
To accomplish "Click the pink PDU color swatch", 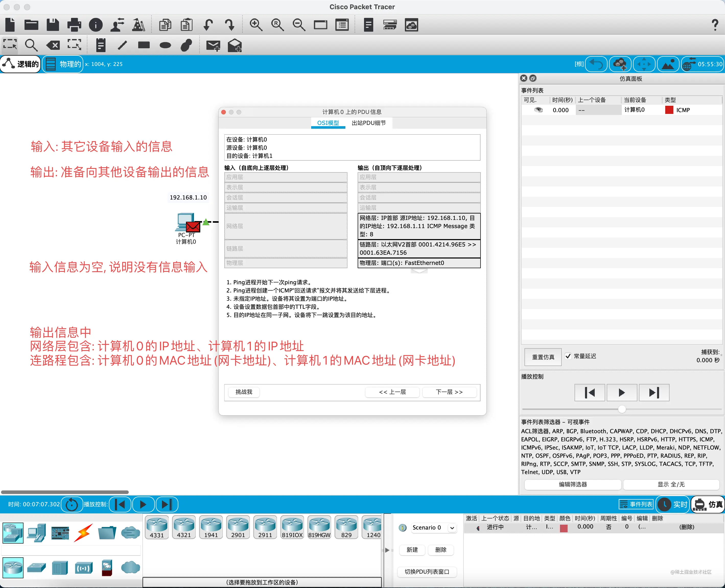I will click(x=564, y=528).
